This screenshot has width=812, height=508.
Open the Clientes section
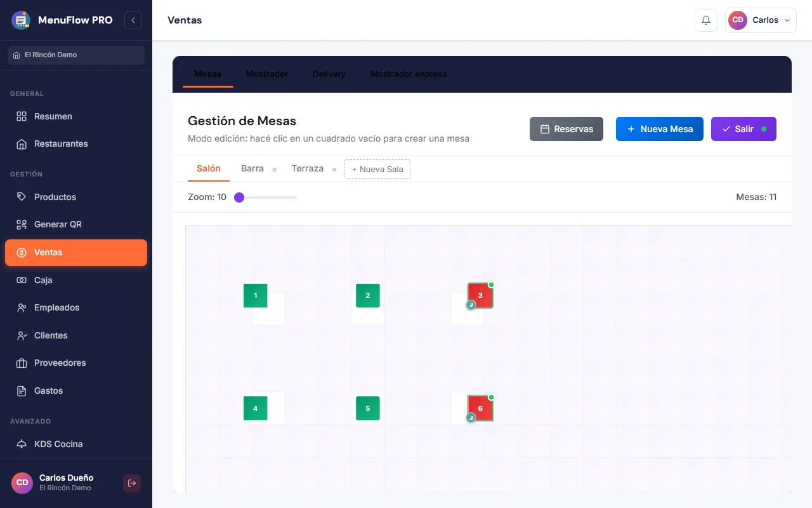76,335
